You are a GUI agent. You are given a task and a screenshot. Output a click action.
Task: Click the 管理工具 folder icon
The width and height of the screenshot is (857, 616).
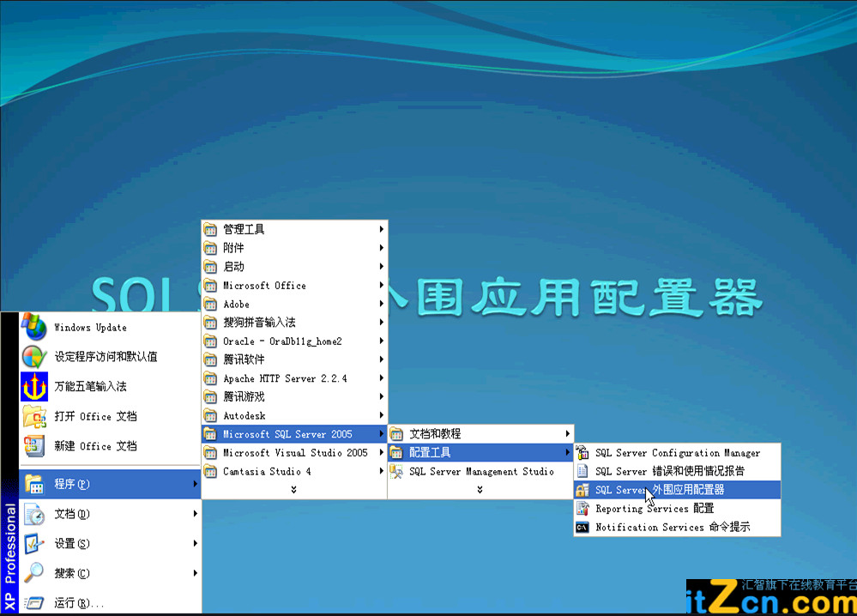click(210, 229)
